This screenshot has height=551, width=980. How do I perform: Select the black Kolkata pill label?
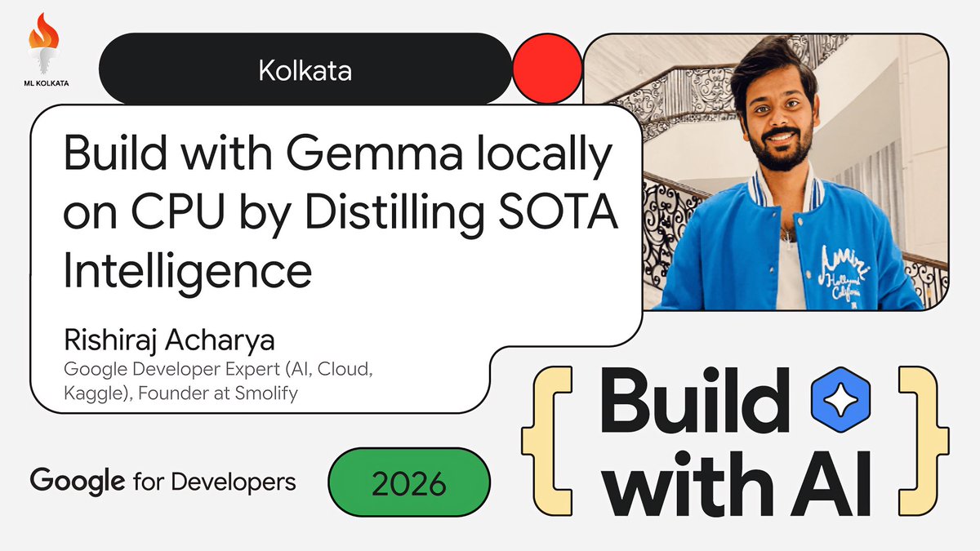tap(305, 69)
